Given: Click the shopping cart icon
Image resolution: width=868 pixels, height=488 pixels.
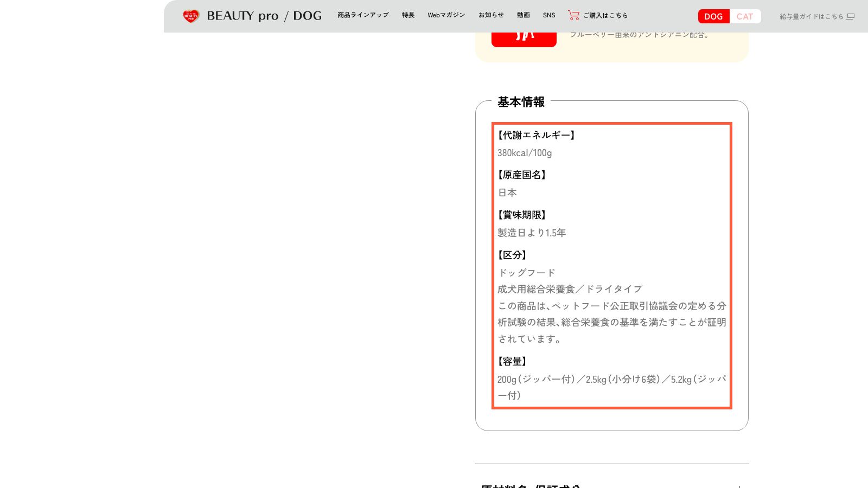Looking at the screenshot, I should (x=573, y=15).
